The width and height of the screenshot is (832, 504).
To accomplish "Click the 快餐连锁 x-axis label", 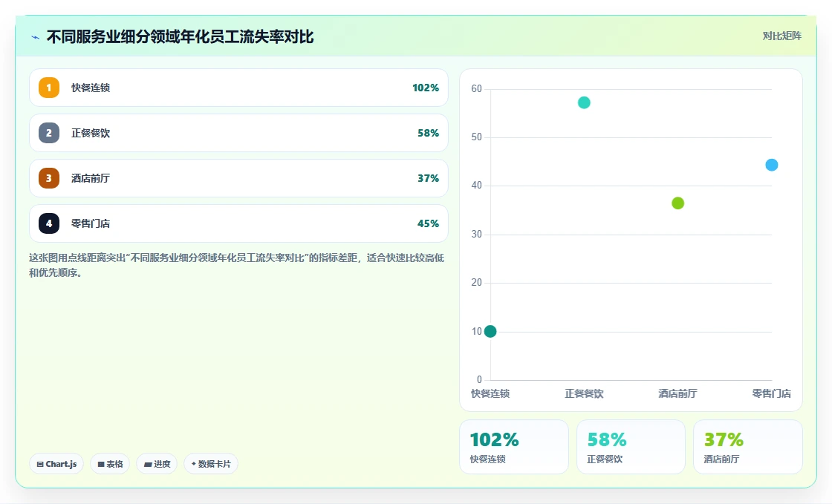I will tap(490, 393).
